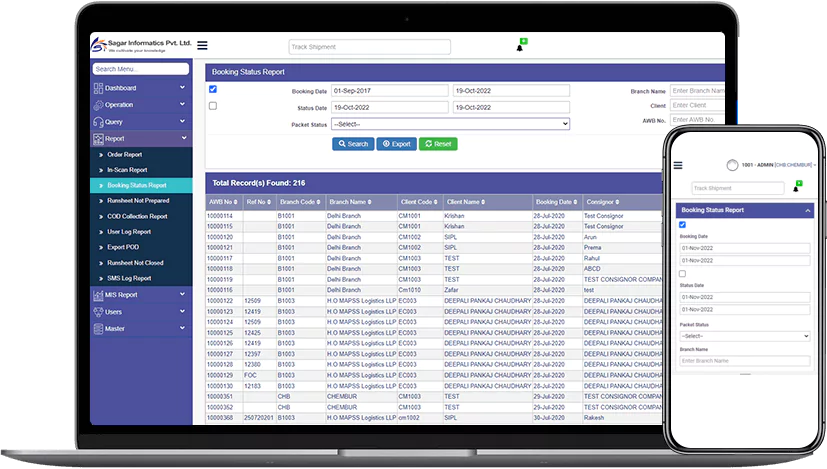Sort the table by Client Code column
This screenshot has height=469, width=827.
point(419,202)
